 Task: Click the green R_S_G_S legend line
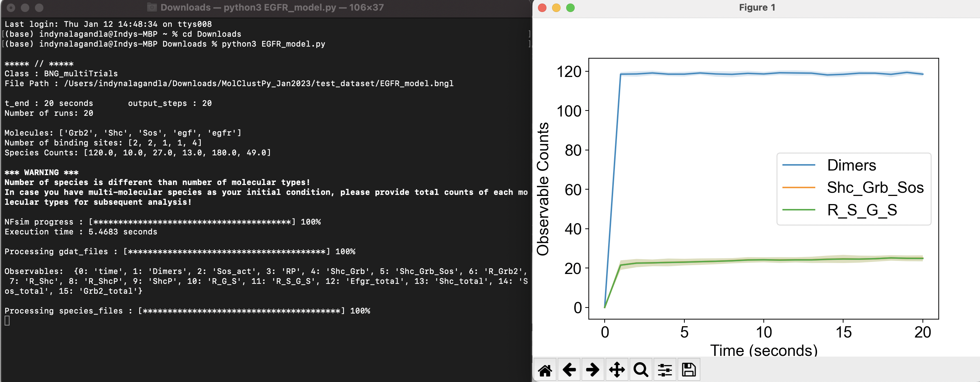(799, 210)
